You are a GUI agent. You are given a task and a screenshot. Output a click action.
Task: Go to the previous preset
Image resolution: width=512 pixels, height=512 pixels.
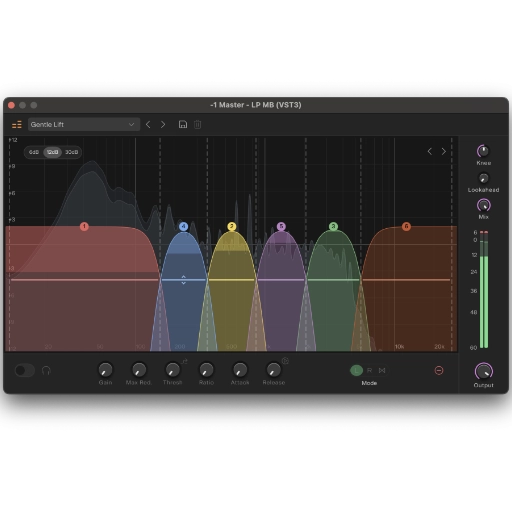[148, 125]
